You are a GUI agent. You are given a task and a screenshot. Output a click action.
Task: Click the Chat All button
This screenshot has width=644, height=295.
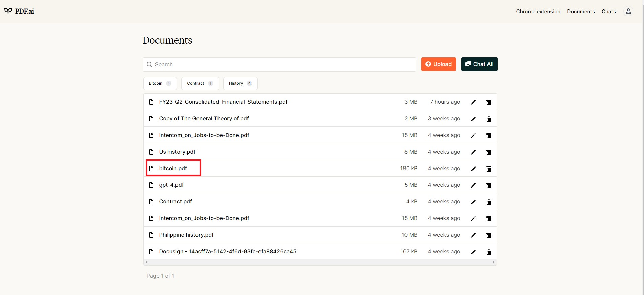479,64
